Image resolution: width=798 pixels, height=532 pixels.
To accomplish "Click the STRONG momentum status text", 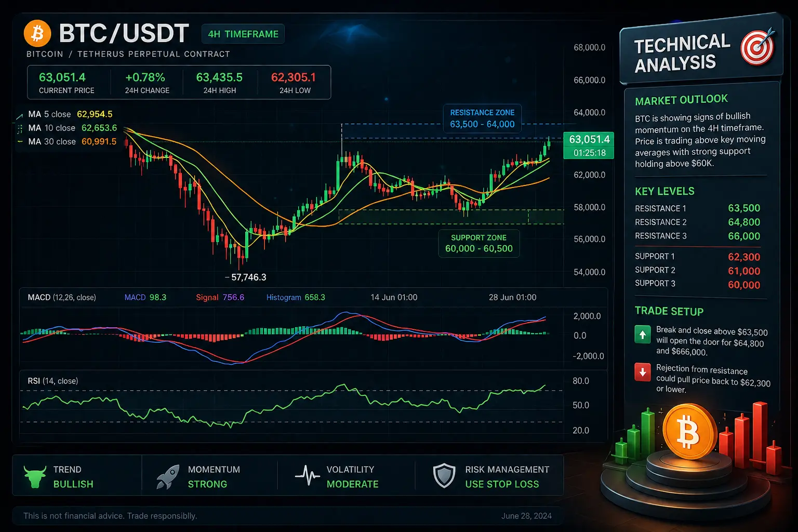I will pos(207,484).
